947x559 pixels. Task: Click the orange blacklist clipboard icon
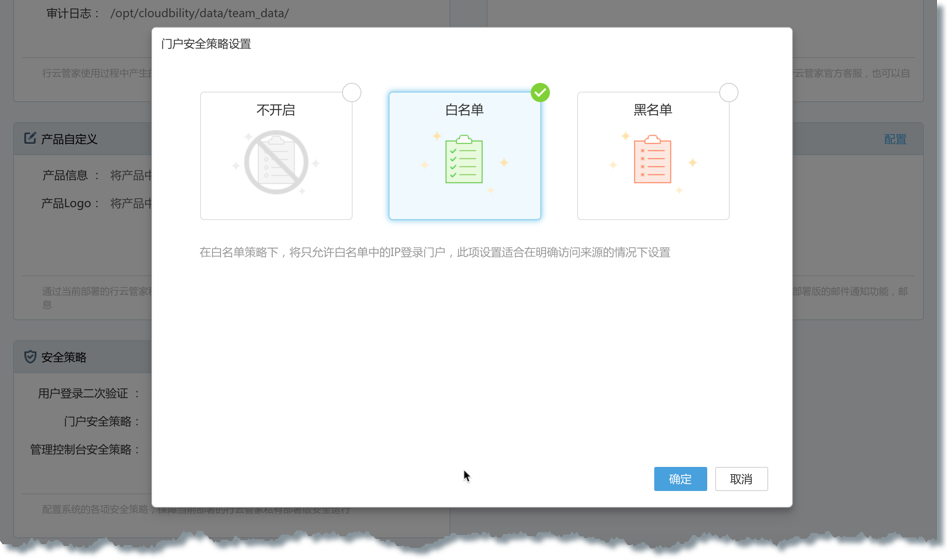pos(652,159)
